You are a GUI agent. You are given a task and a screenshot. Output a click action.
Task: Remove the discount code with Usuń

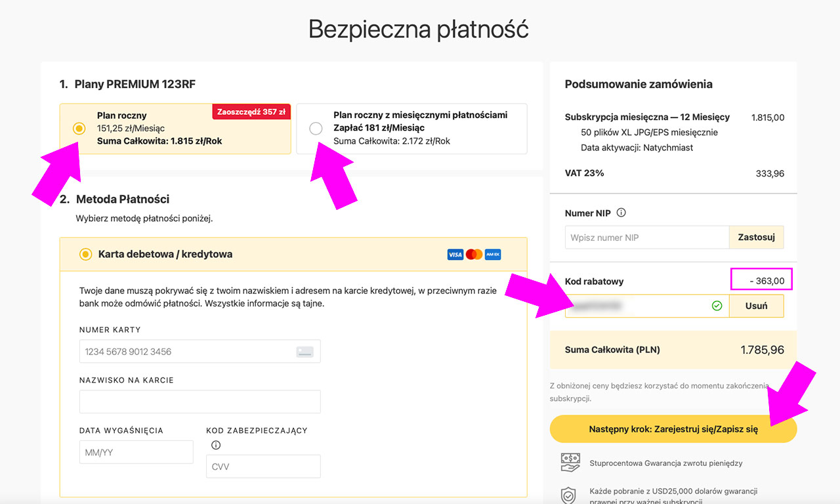(756, 306)
